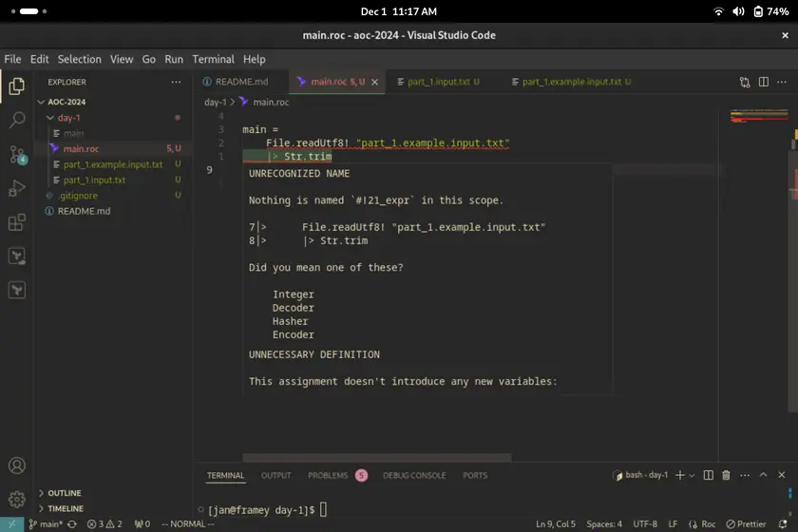Open Accounts icon in activity bar

16,465
